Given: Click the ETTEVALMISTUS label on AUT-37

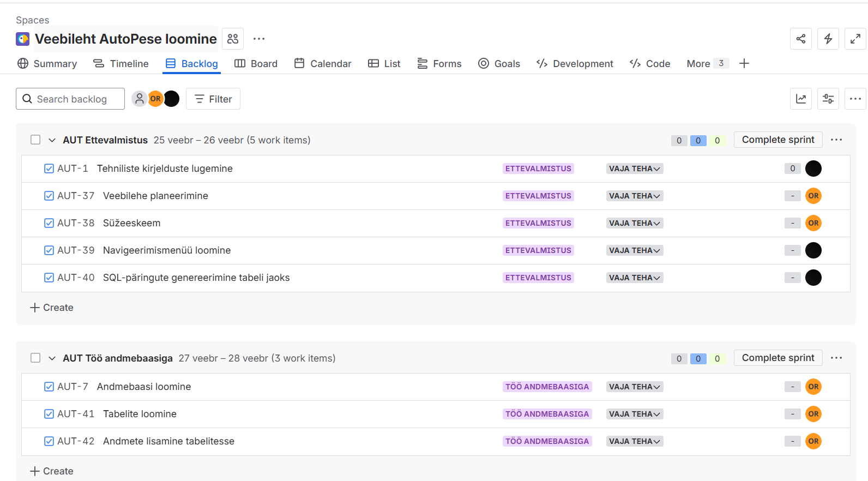Looking at the screenshot, I should pos(538,196).
